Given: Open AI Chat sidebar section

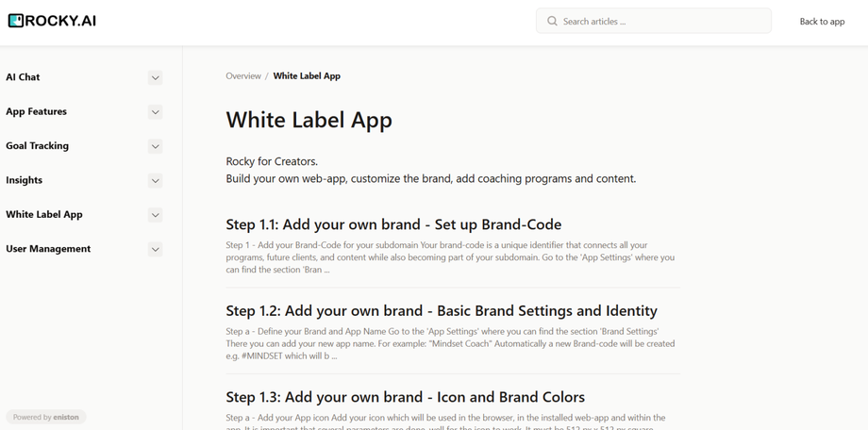Looking at the screenshot, I should (23, 77).
